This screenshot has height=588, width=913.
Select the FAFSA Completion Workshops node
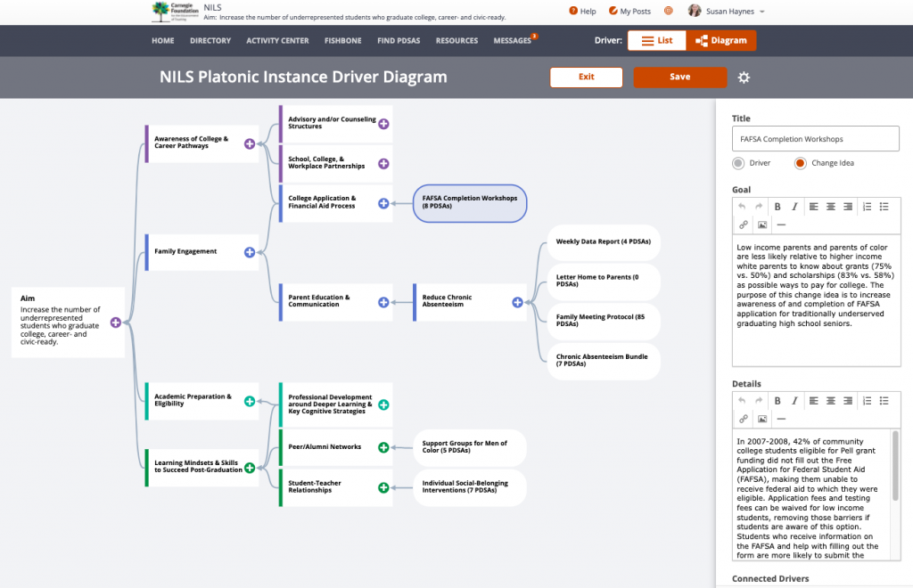(x=470, y=203)
